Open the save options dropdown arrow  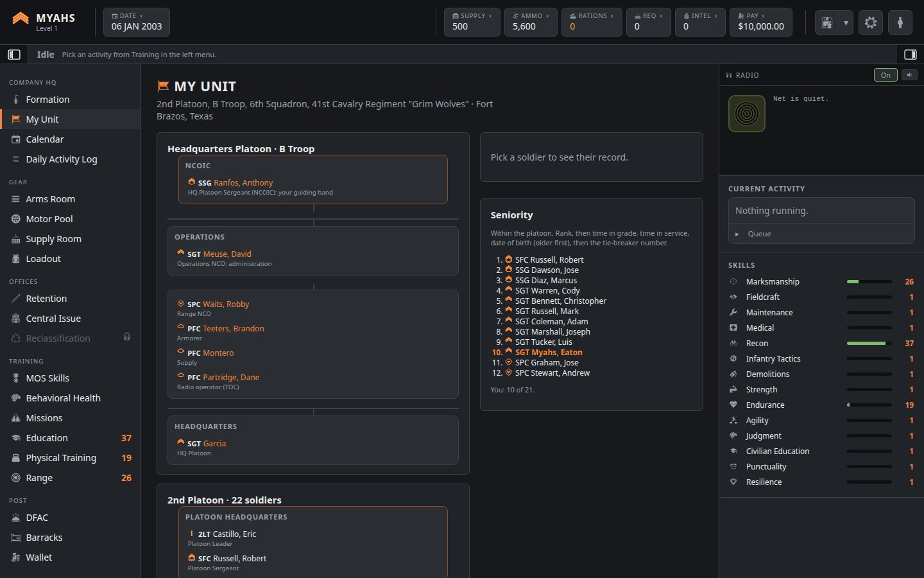846,22
